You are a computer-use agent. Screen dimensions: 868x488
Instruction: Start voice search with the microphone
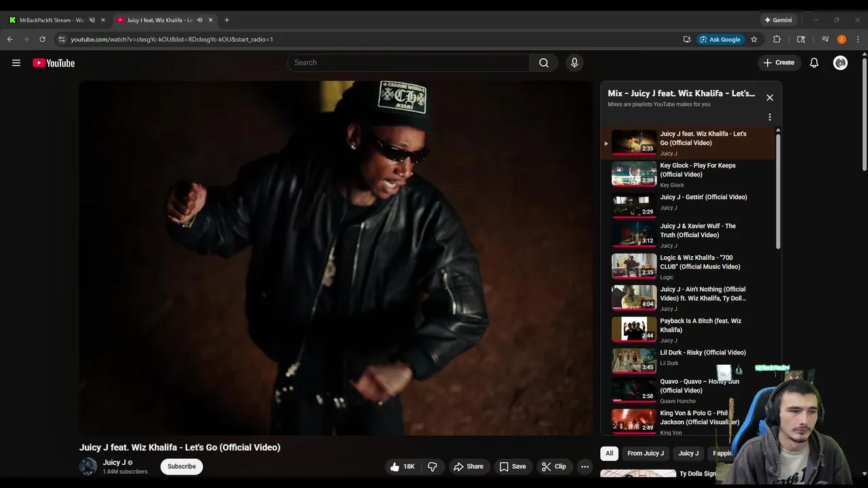574,62
